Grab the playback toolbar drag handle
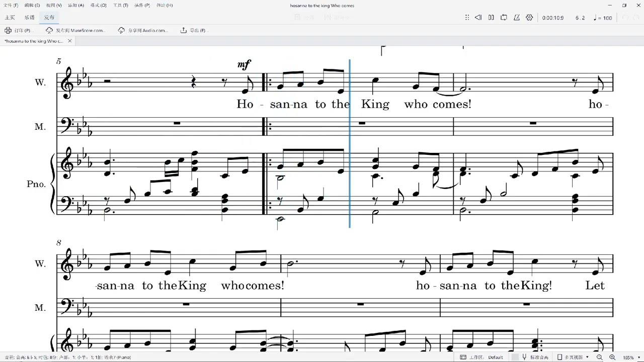 [467, 18]
